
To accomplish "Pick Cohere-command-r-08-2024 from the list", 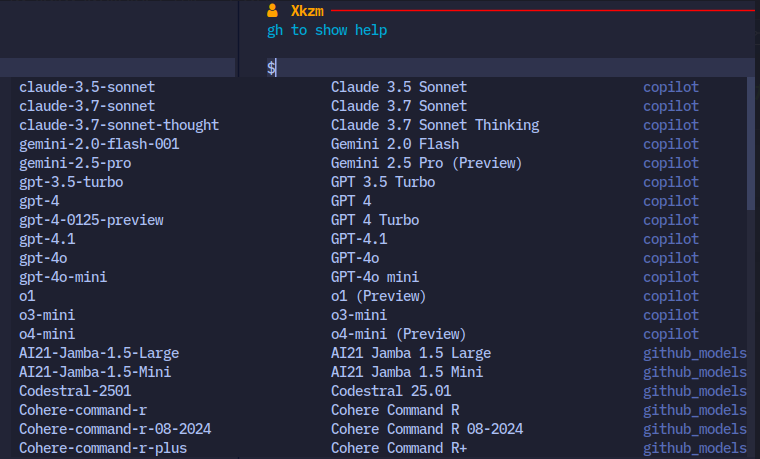I will click(114, 429).
